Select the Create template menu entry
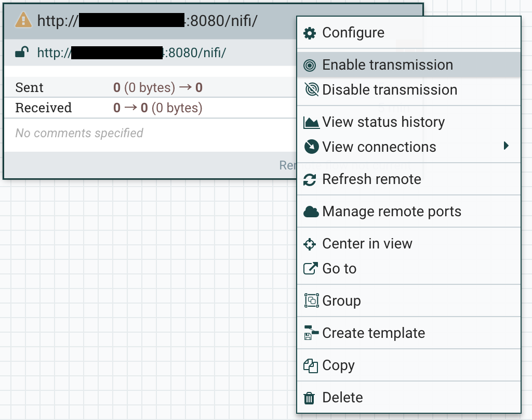The height and width of the screenshot is (420, 532). [409, 333]
